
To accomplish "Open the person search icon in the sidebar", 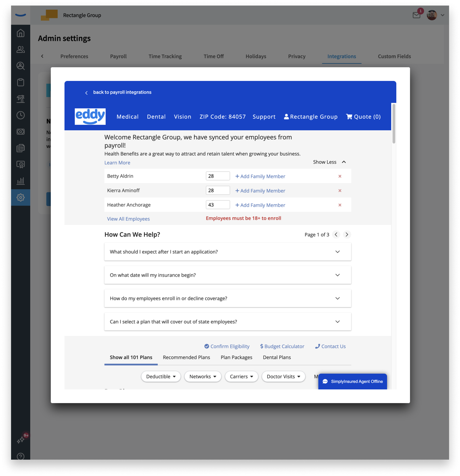I will (x=21, y=66).
